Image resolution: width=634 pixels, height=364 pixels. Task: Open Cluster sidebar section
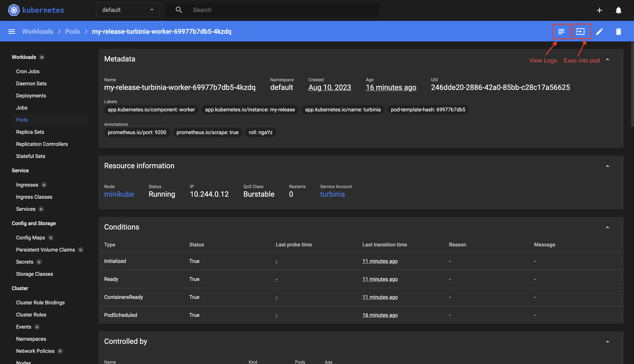20,288
